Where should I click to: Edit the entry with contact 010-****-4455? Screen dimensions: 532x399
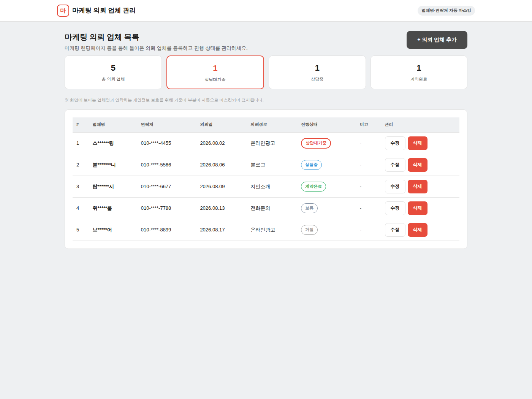[x=395, y=143]
